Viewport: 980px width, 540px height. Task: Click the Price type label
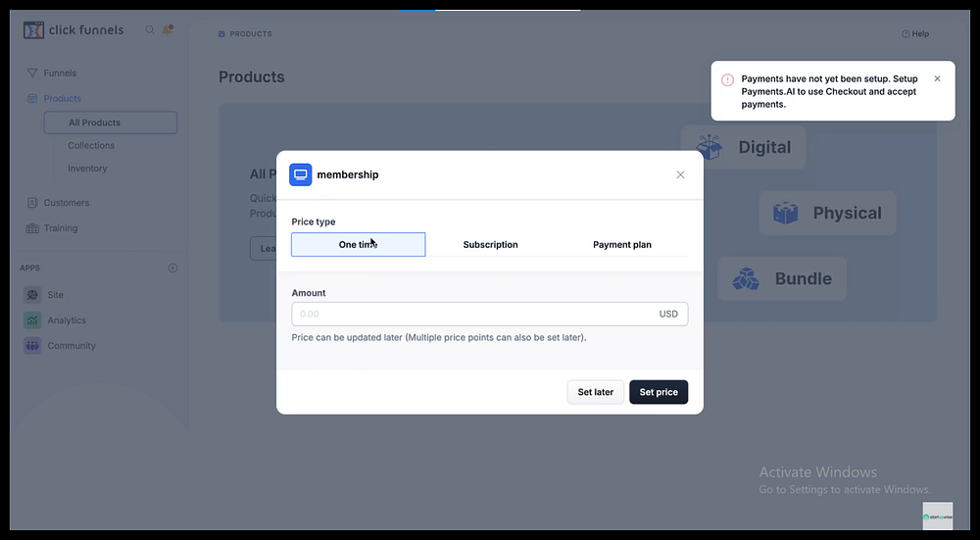pos(314,221)
